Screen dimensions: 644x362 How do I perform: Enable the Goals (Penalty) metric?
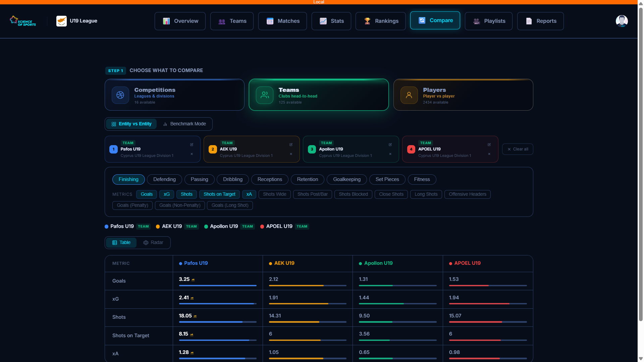[x=132, y=205]
